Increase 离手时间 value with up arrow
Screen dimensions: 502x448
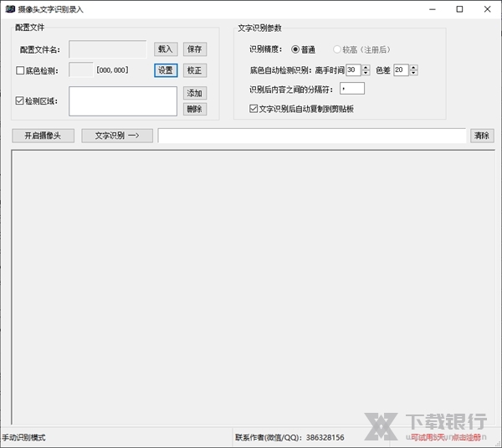pos(366,67)
